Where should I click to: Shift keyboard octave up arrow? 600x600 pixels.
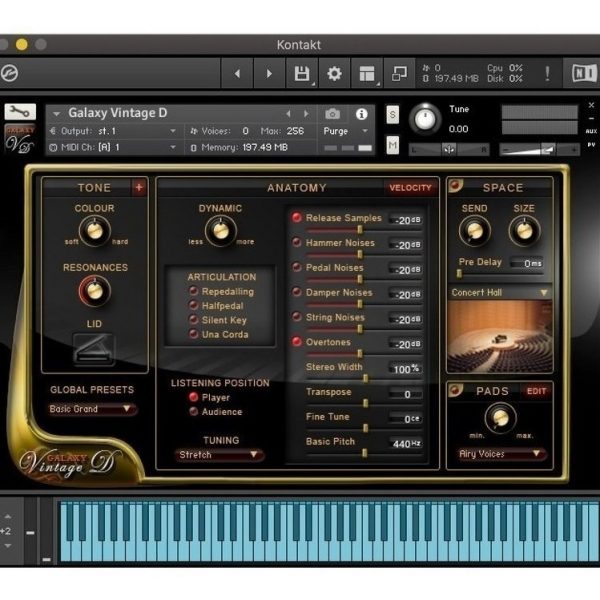pos(8,517)
